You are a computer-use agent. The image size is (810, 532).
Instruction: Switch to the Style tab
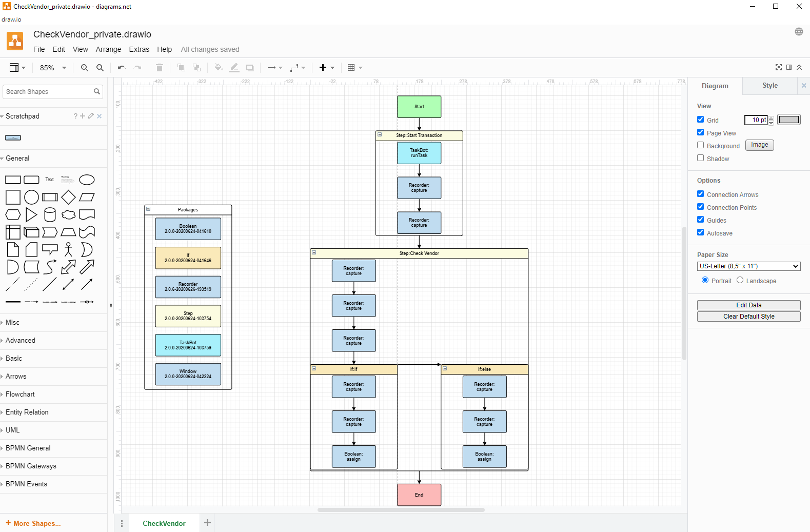click(769, 86)
